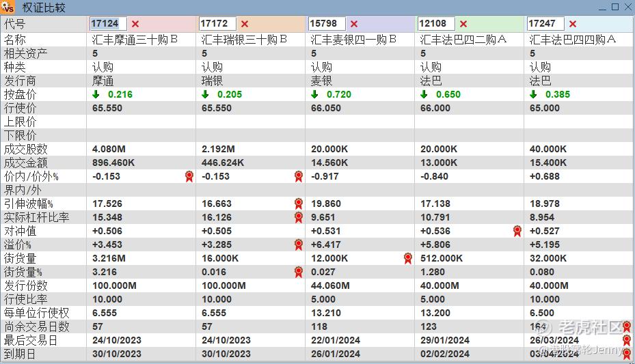Remove warrant 15798 with red X

pyautogui.click(x=354, y=24)
